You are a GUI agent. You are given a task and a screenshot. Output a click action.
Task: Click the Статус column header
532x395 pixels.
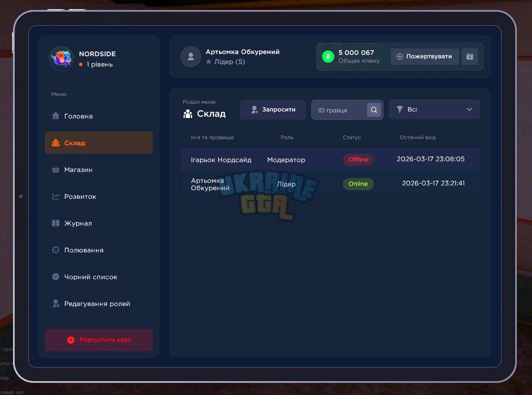(x=352, y=137)
